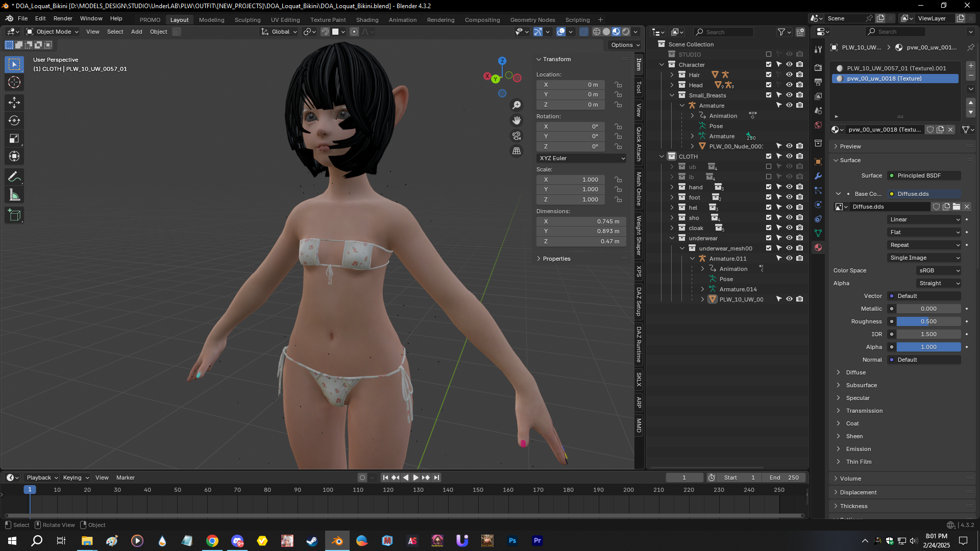The height and width of the screenshot is (551, 980).
Task: Open the Playback popover in timeline
Action: coord(42,478)
